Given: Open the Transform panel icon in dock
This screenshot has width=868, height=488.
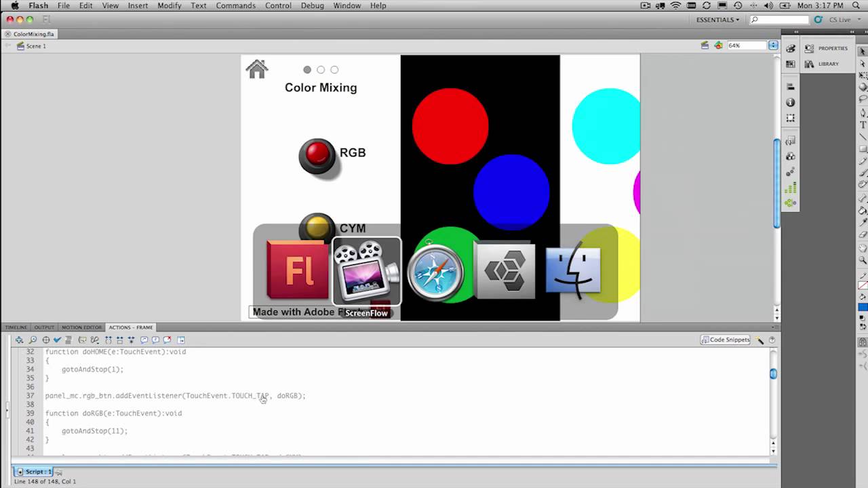Looking at the screenshot, I should click(791, 117).
